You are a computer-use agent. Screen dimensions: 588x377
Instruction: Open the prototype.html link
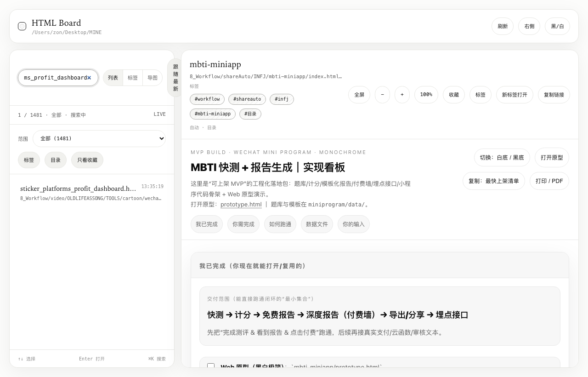pos(241,205)
